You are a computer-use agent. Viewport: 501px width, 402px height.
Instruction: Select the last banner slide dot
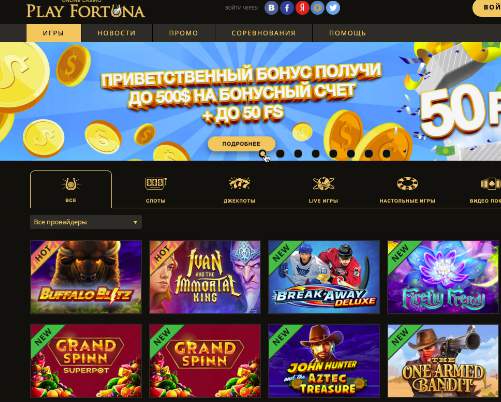386,154
